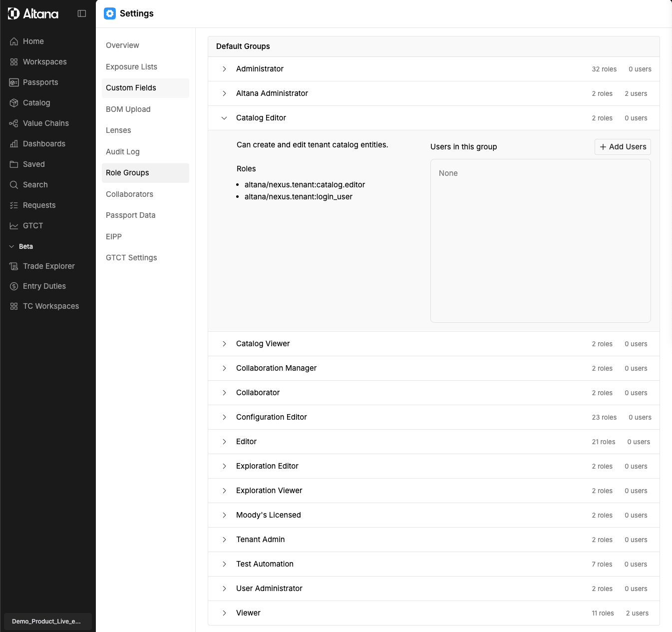Image resolution: width=672 pixels, height=632 pixels.
Task: Click the Users in this group label
Action: click(464, 147)
